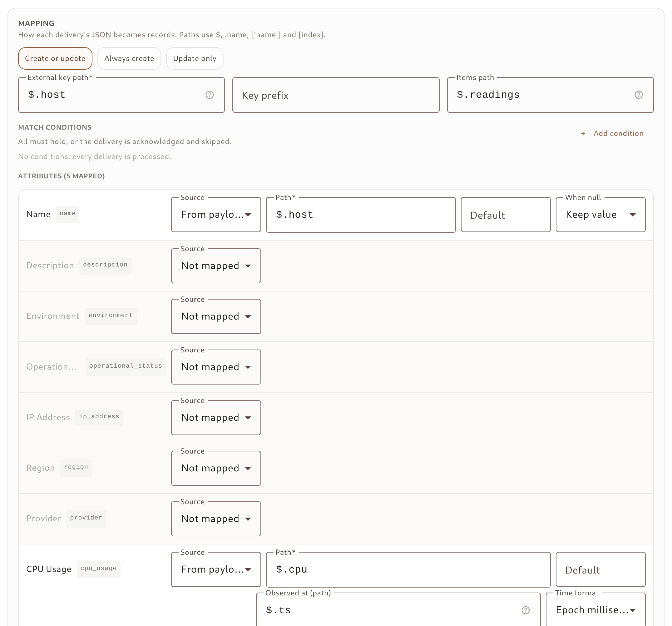Click the 'provider' attribute key chip
This screenshot has width=672, height=626.
click(x=86, y=519)
